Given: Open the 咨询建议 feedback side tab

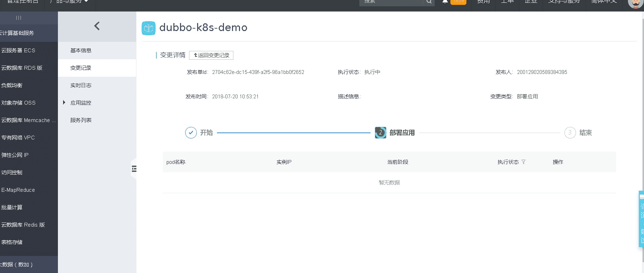Looking at the screenshot, I should [x=641, y=219].
